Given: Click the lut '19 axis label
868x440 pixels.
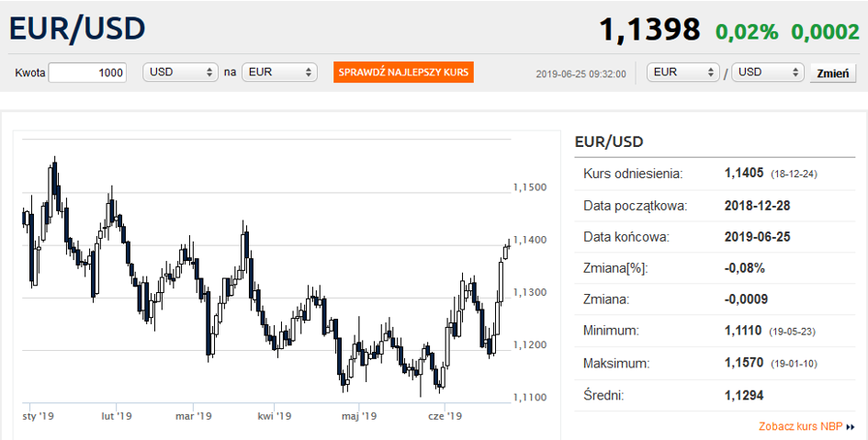Looking at the screenshot, I should click(117, 416).
